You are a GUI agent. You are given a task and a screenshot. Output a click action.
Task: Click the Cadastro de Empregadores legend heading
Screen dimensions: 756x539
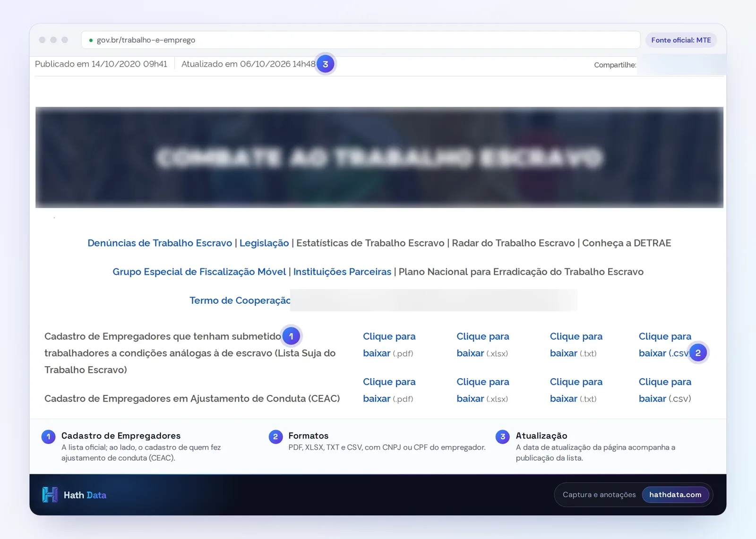click(121, 436)
